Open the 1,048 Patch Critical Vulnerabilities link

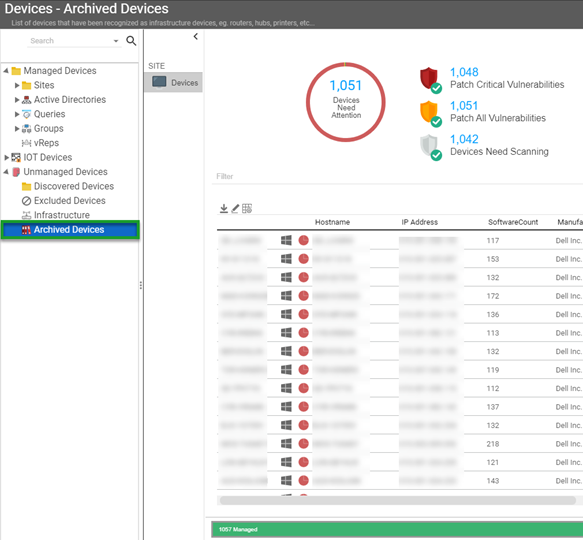pos(464,72)
